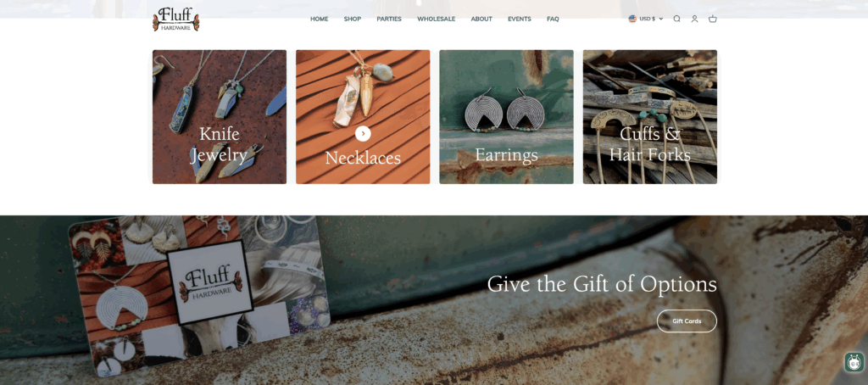Image resolution: width=868 pixels, height=385 pixels.
Task: Go to the PARTIES page
Action: pyautogui.click(x=389, y=19)
